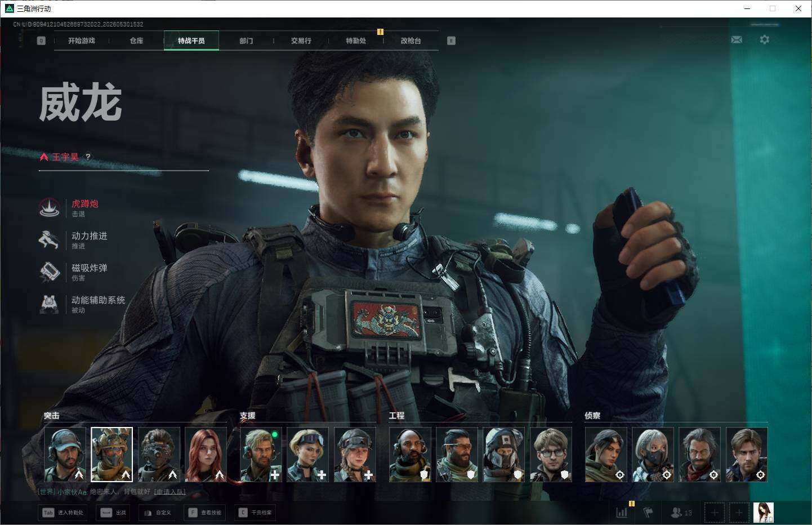Open the settings gear icon
812x525 pixels.
764,39
